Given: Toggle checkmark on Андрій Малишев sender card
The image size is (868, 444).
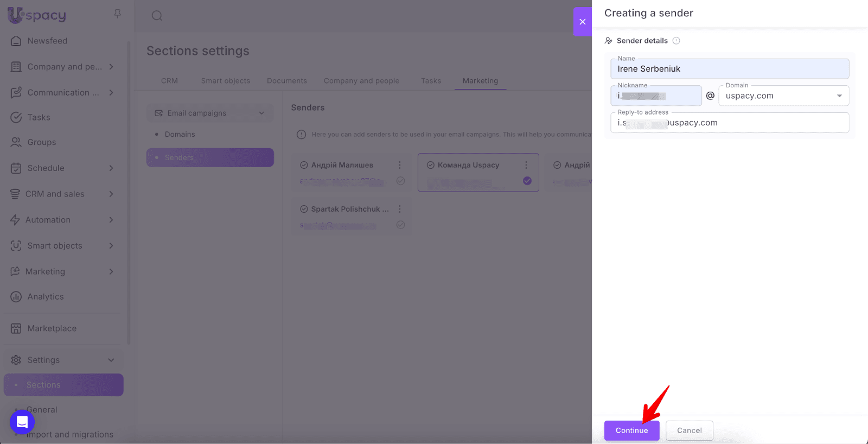Looking at the screenshot, I should tap(400, 181).
